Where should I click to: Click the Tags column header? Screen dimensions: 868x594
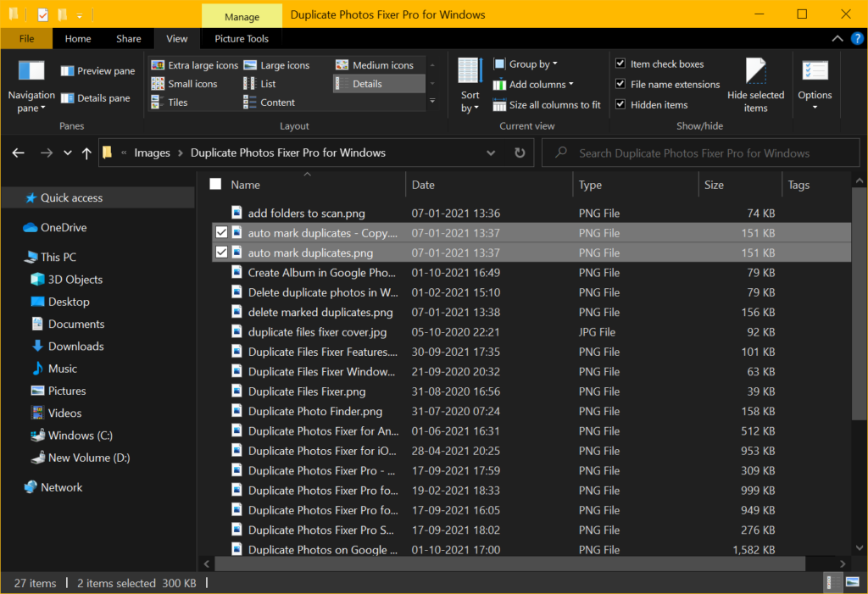(816, 185)
